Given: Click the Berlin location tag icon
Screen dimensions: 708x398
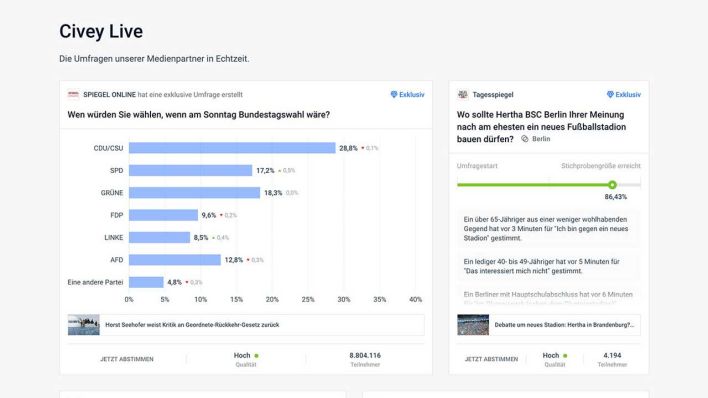Looking at the screenshot, I should (525, 139).
